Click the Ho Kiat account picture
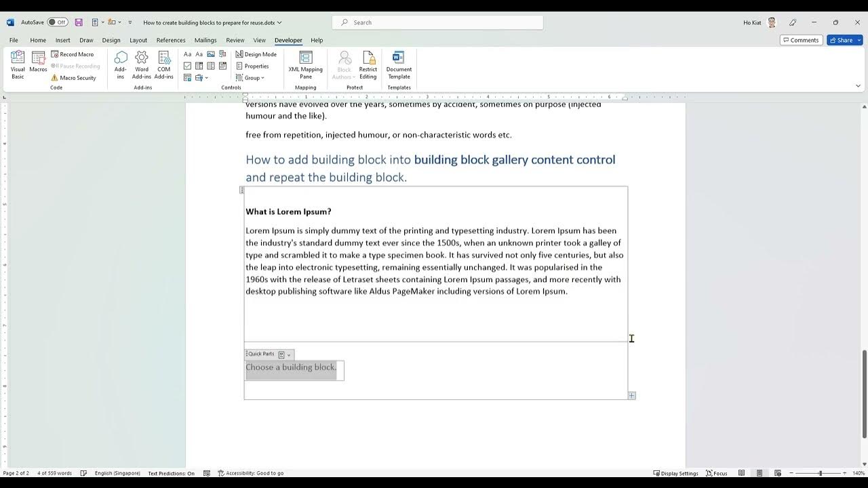The height and width of the screenshot is (488, 868). [x=772, y=22]
